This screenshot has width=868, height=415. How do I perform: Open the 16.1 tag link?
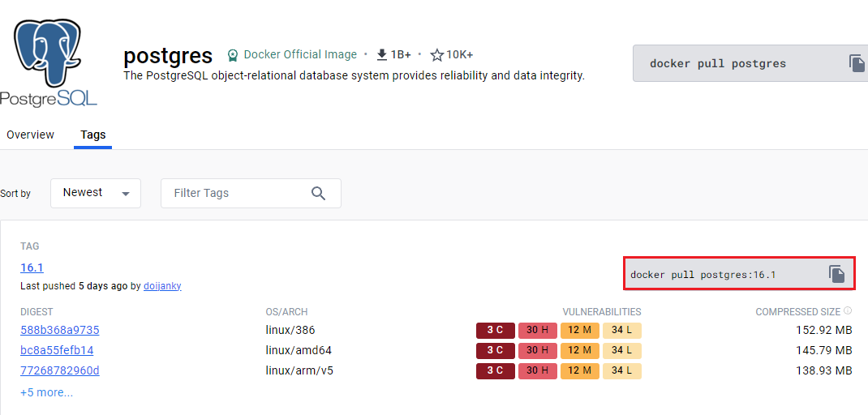pyautogui.click(x=32, y=267)
